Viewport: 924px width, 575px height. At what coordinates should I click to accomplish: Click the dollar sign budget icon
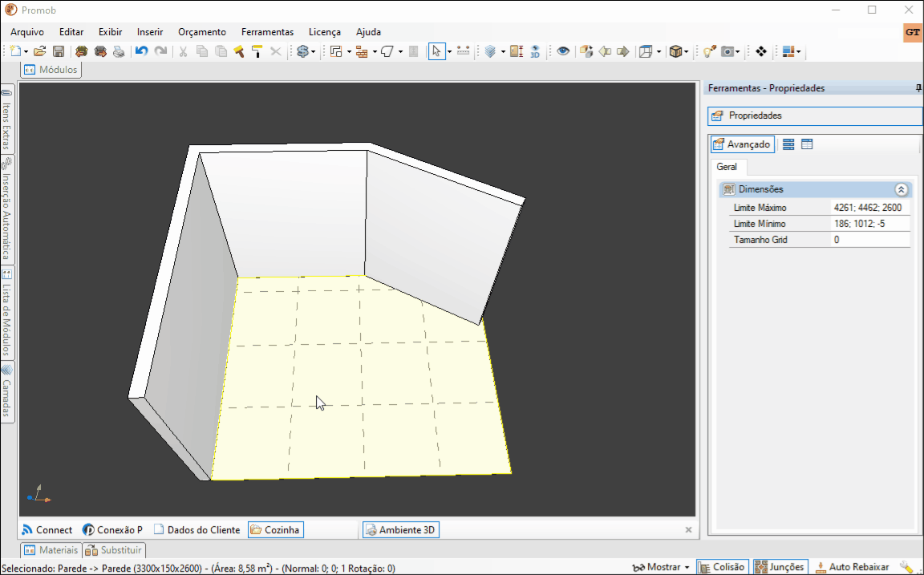point(303,52)
